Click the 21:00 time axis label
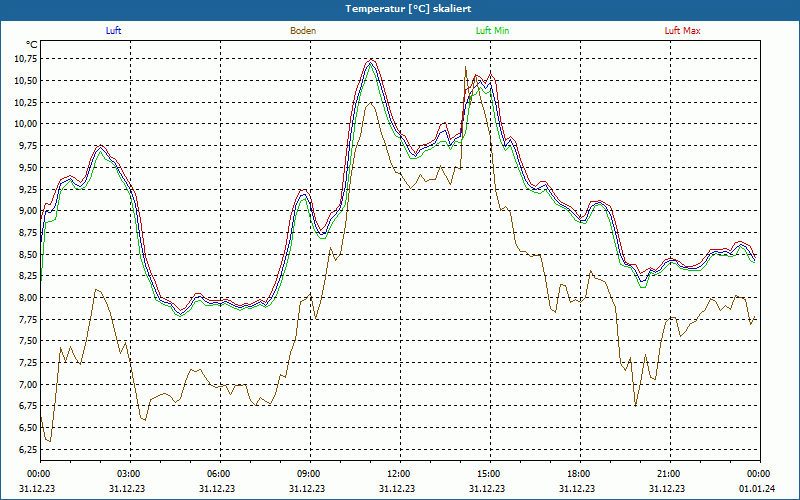This screenshot has width=800, height=500. (669, 474)
